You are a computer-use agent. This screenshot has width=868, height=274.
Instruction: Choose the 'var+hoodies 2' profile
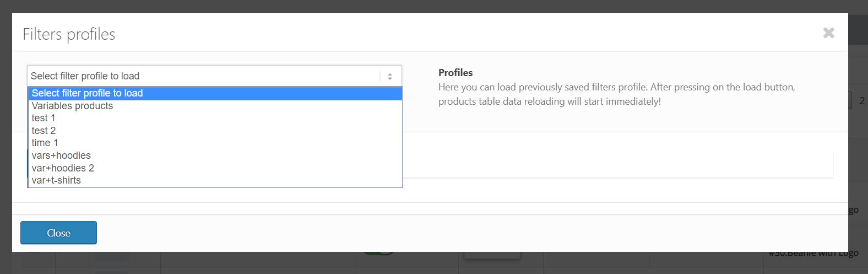point(63,168)
